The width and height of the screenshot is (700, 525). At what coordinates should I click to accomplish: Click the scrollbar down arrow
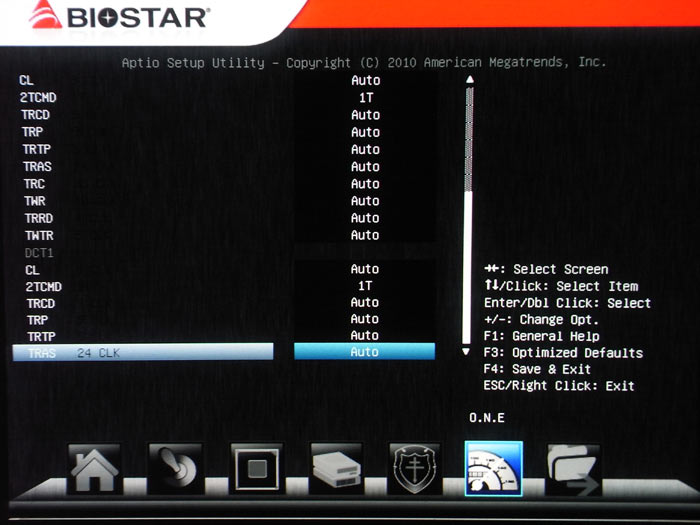(x=466, y=352)
